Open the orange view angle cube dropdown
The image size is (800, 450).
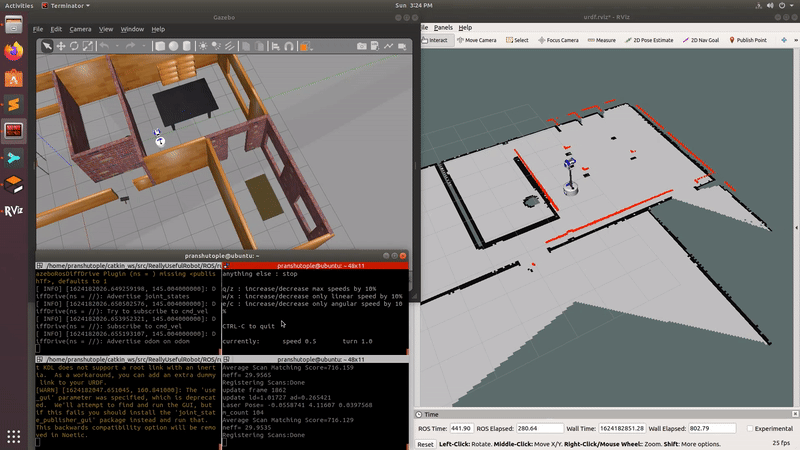306,46
